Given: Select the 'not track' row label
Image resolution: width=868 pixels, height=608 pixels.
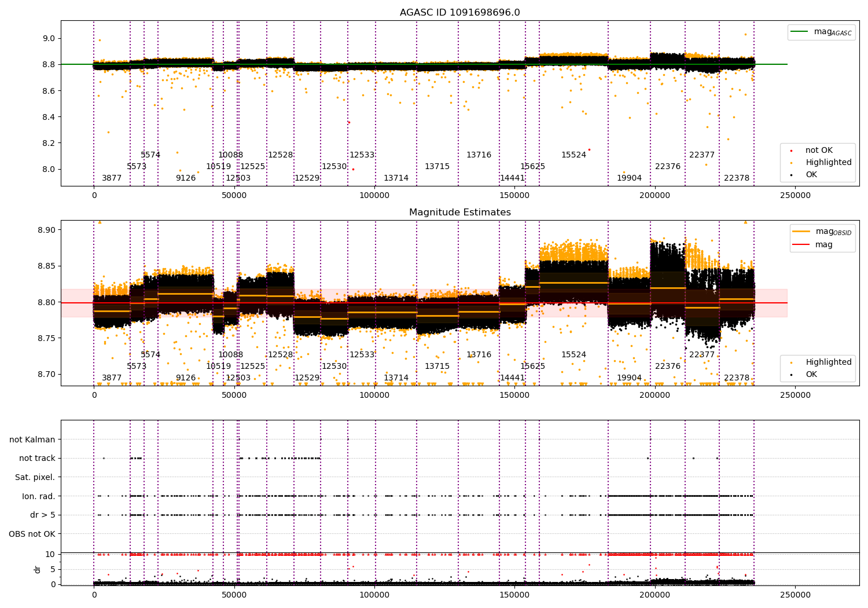Looking at the screenshot, I should pos(37,458).
